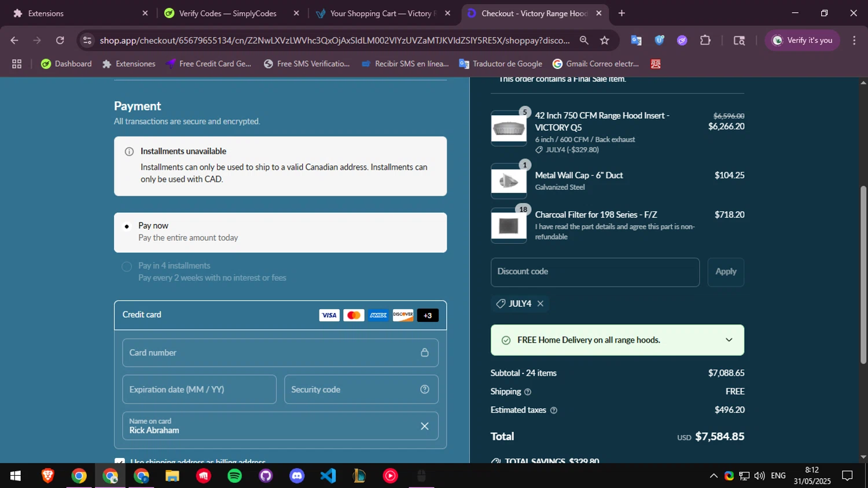Bookmark this page with the star icon
The image size is (868, 488).
(605, 41)
